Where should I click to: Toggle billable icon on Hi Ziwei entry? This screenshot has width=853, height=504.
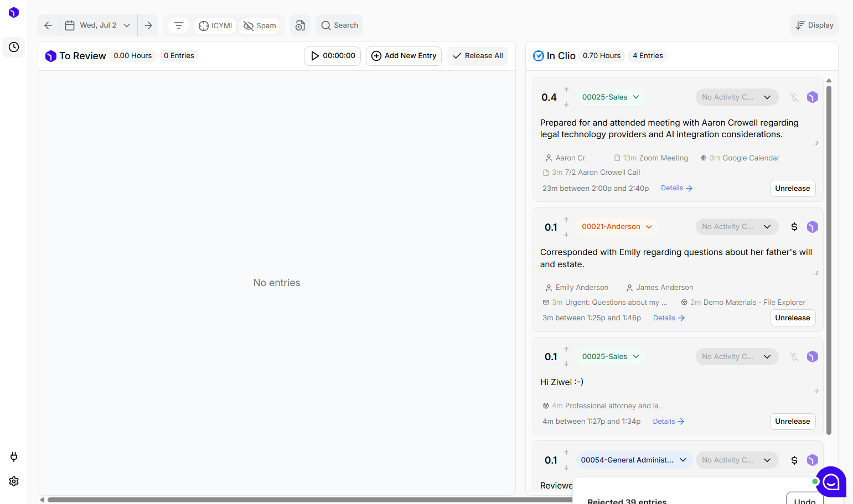coord(794,357)
